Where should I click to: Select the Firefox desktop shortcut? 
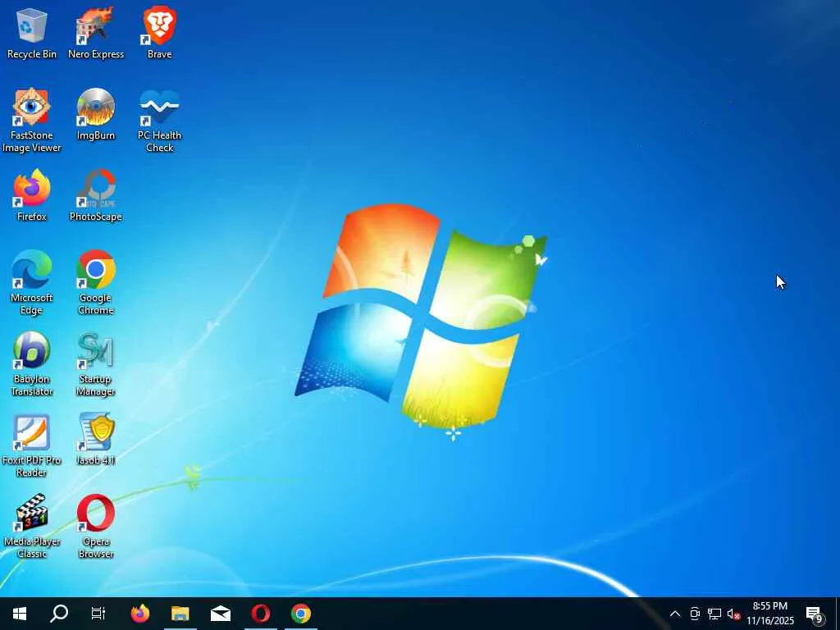pyautogui.click(x=32, y=195)
